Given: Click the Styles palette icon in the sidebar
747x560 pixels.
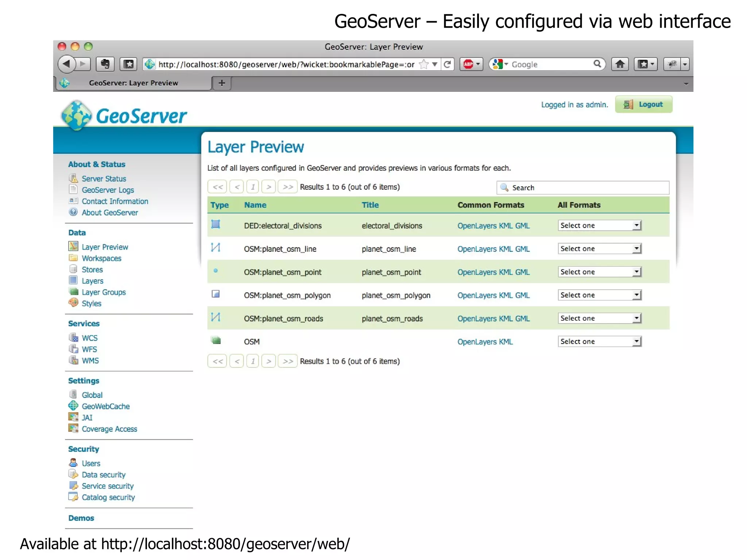Looking at the screenshot, I should (73, 303).
